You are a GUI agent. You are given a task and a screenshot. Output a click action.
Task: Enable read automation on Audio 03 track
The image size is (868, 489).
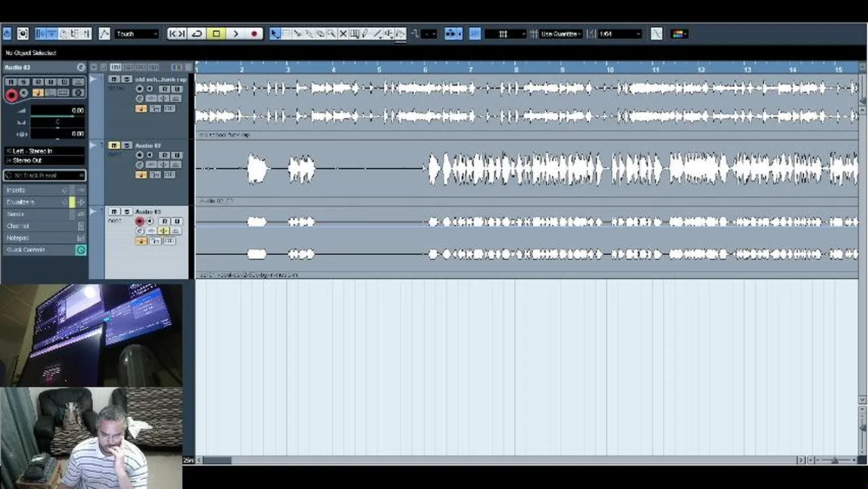(x=165, y=221)
